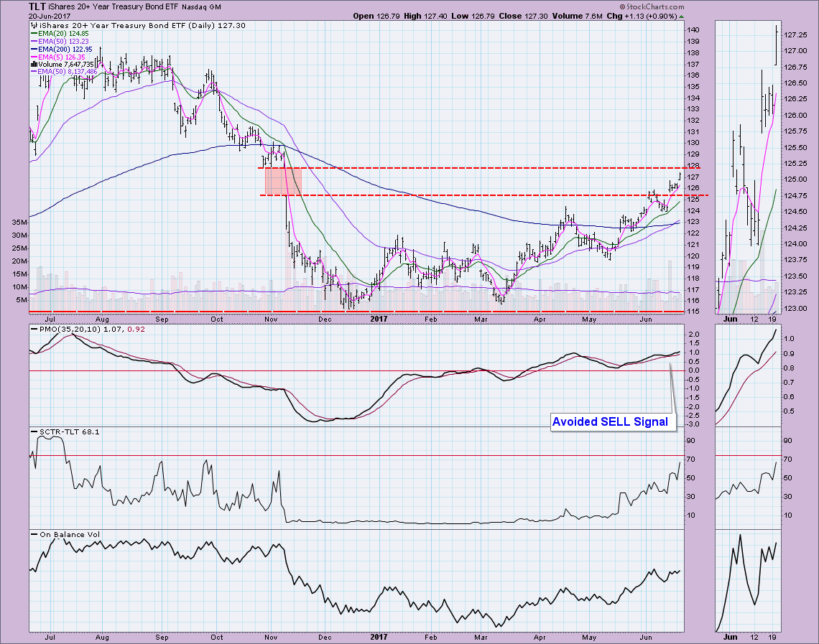Click the Avoided SELL Signal annotation box
Image resolution: width=819 pixels, height=644 pixels.
pyautogui.click(x=614, y=422)
